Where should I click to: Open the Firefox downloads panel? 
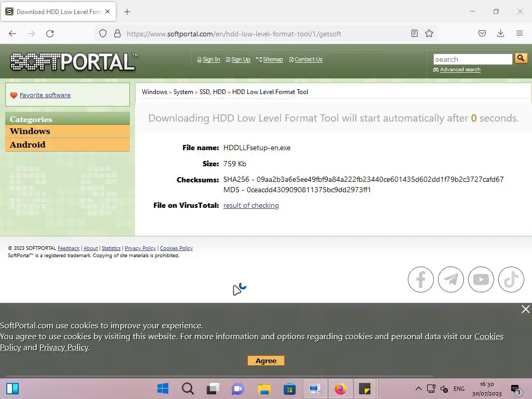[x=500, y=33]
